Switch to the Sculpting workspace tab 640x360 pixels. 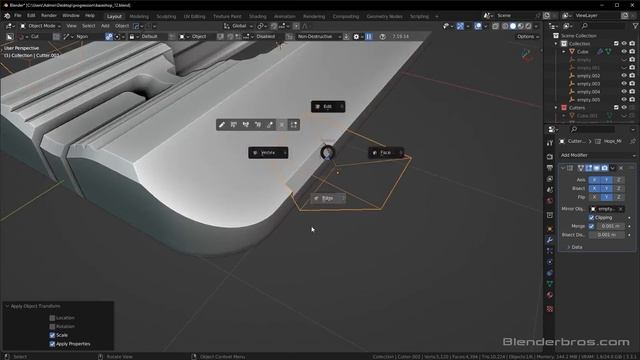166,16
